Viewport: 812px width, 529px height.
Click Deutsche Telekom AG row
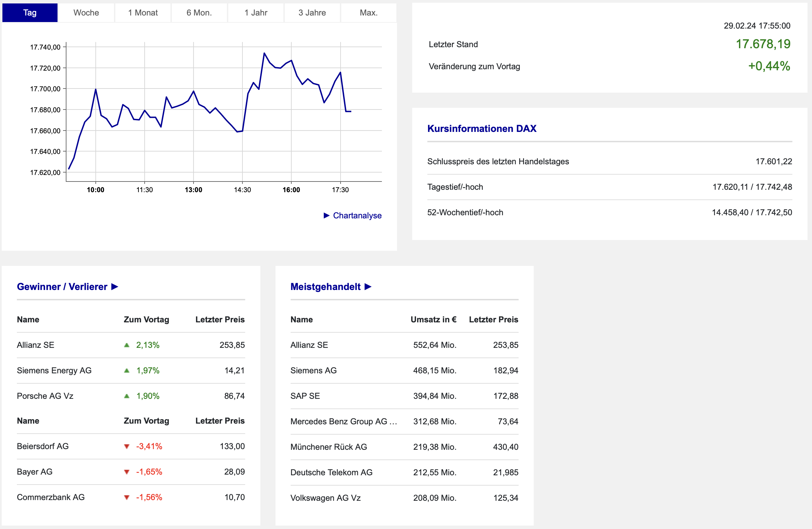point(331,472)
